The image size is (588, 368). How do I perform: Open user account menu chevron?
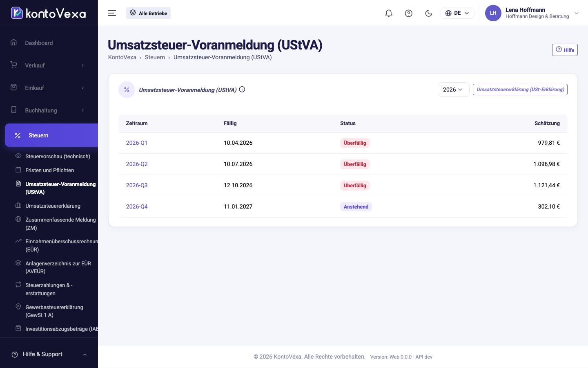coord(577,13)
